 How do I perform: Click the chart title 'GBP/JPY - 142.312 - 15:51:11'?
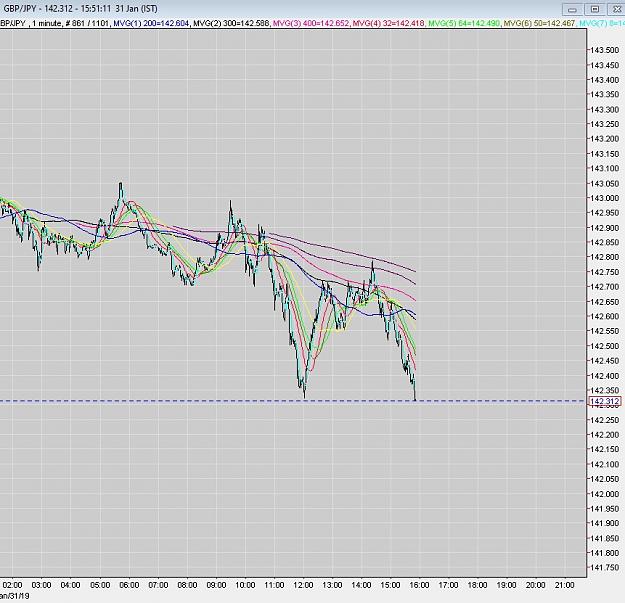pos(57,9)
